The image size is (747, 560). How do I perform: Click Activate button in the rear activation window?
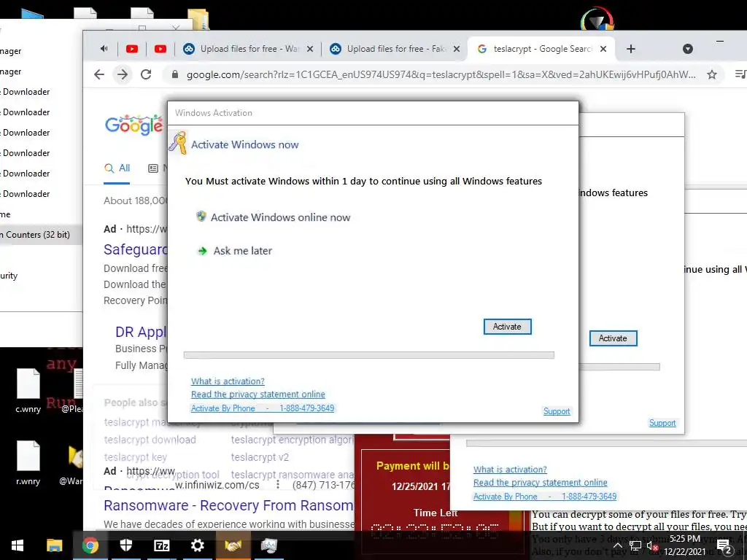coord(613,338)
